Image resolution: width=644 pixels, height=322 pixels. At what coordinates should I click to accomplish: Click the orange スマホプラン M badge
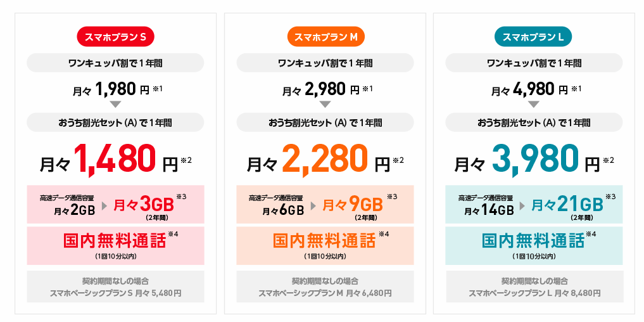click(x=325, y=37)
